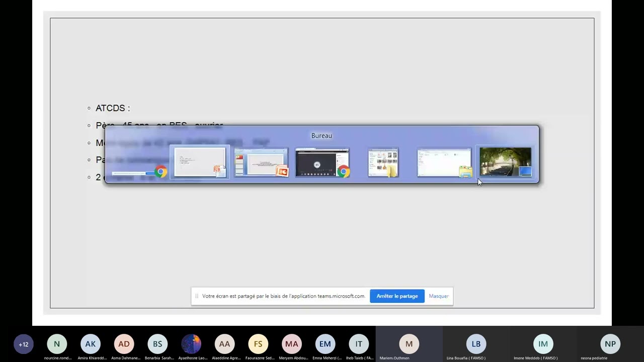Click participant avatar MA Meryem Abdou

tap(292, 344)
